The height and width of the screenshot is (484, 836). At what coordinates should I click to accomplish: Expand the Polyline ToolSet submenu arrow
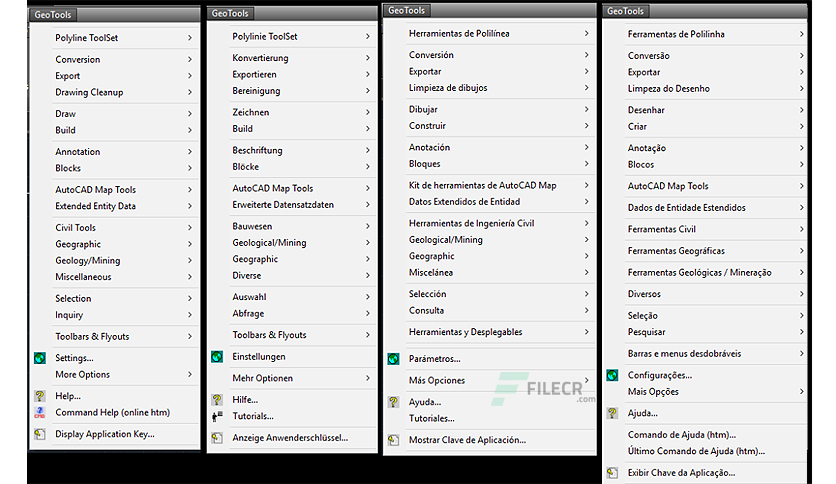pyautogui.click(x=190, y=38)
